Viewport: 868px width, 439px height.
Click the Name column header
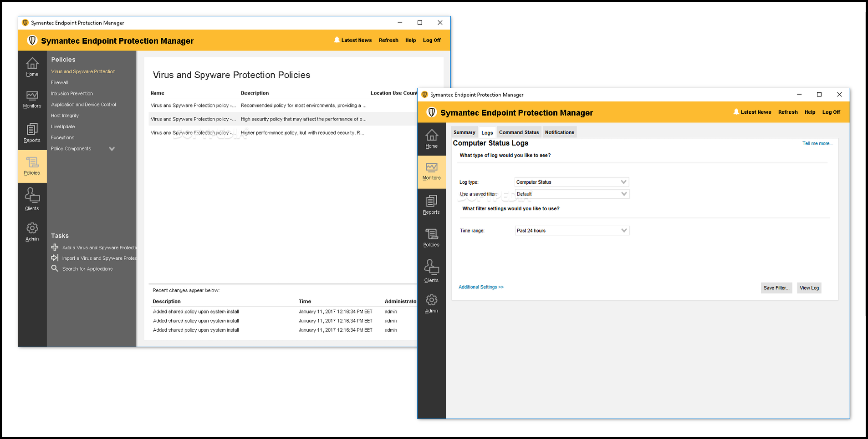(x=157, y=93)
